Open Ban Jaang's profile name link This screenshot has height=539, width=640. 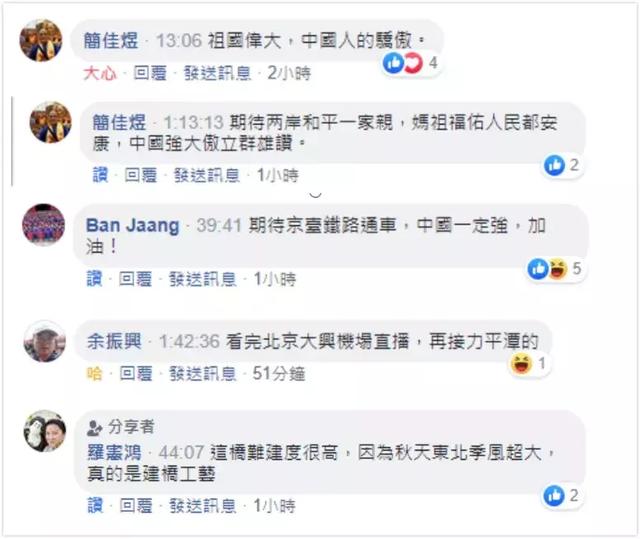pyautogui.click(x=133, y=225)
